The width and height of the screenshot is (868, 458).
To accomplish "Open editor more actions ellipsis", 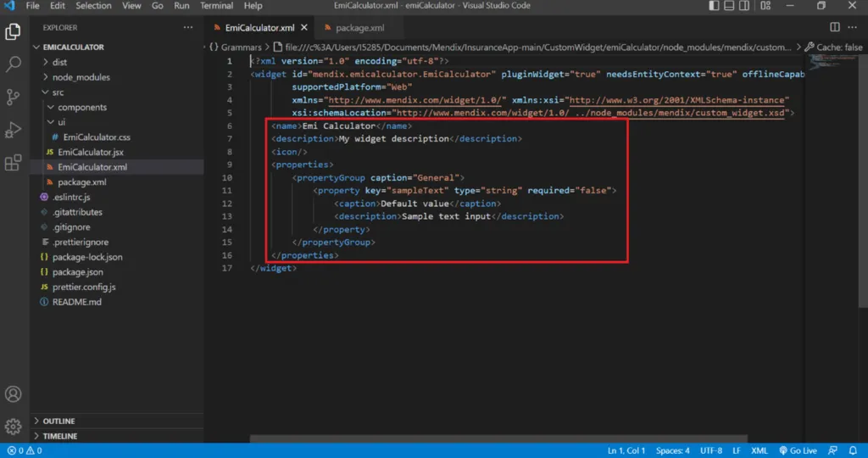I will 853,27.
